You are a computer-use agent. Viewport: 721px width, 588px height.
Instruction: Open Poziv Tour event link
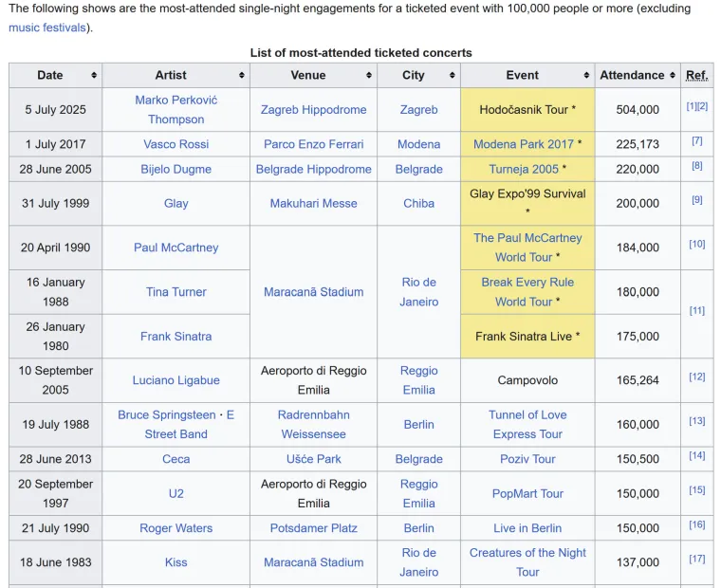tap(527, 459)
